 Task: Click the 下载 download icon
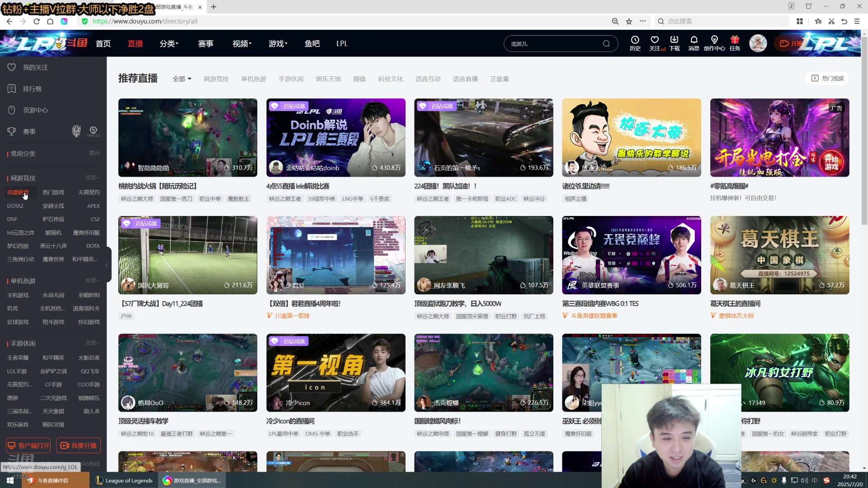[675, 43]
